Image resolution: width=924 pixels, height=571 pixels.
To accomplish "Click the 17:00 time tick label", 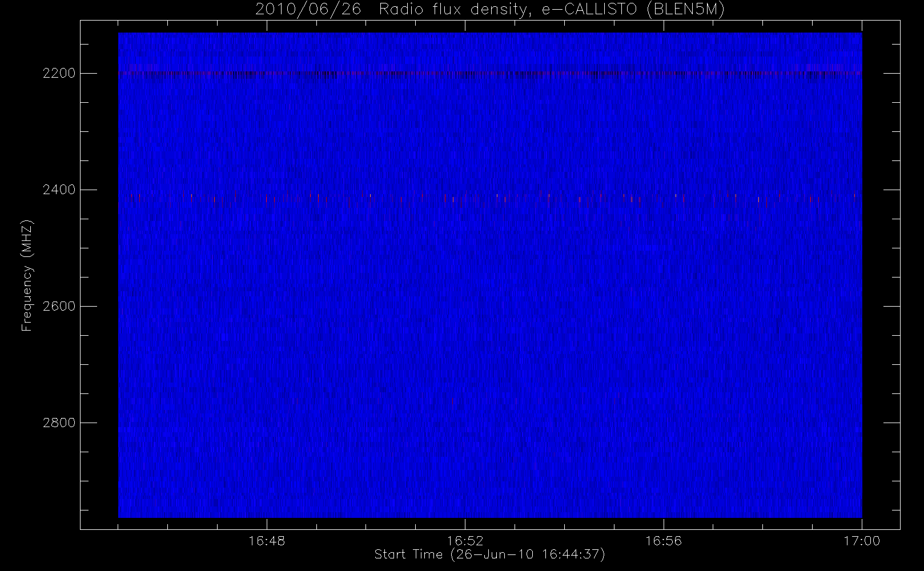I will pyautogui.click(x=862, y=541).
